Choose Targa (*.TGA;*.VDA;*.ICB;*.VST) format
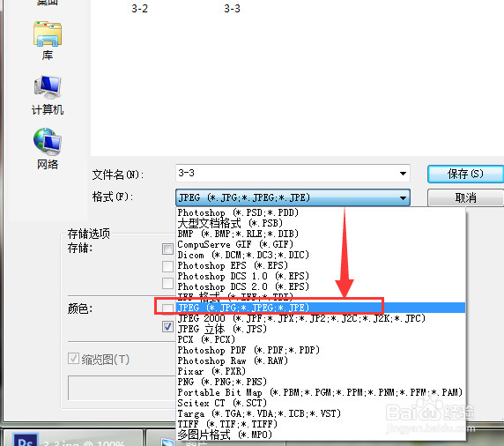Viewport: 504px width, 446px height. [321, 413]
